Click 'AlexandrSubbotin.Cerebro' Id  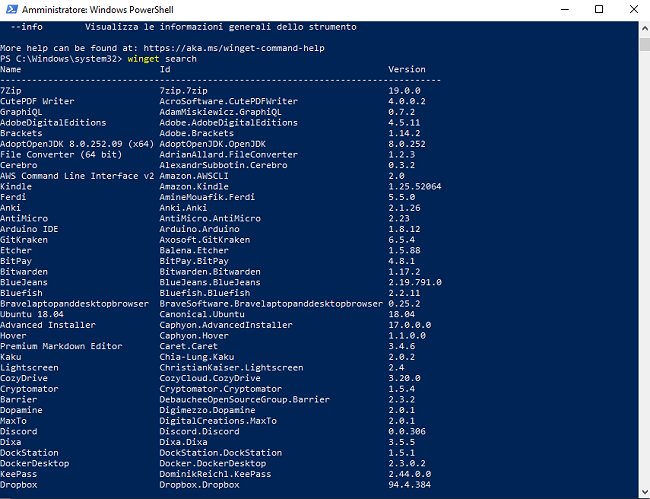point(223,165)
